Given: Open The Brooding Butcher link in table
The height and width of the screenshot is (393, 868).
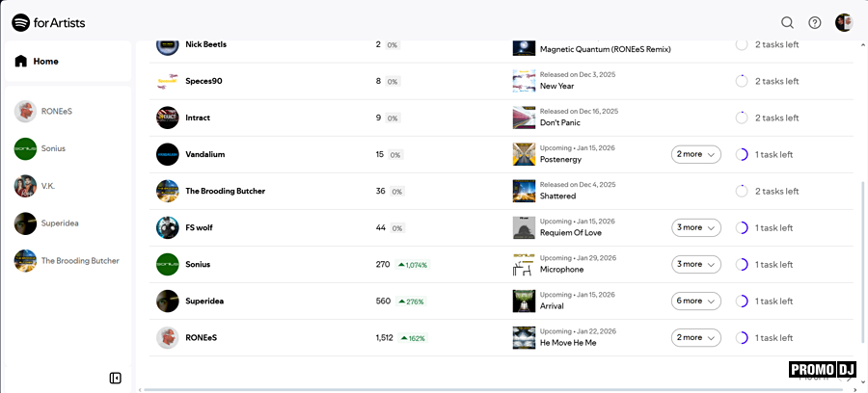Looking at the screenshot, I should tap(225, 191).
